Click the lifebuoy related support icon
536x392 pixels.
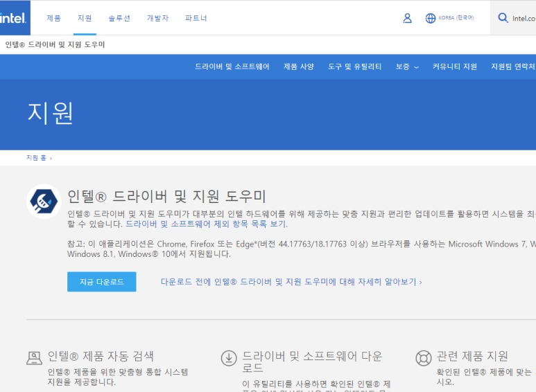424,358
